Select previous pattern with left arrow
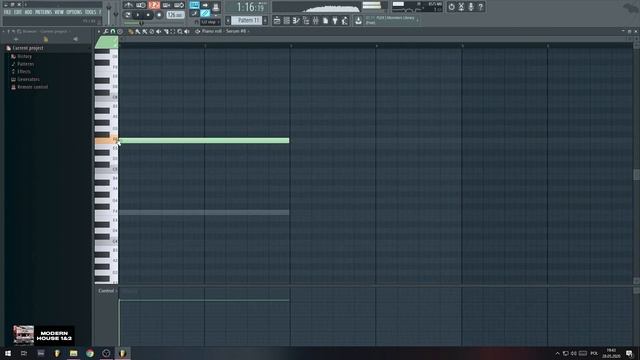Screen dimensions: 640x360 (x=228, y=20)
